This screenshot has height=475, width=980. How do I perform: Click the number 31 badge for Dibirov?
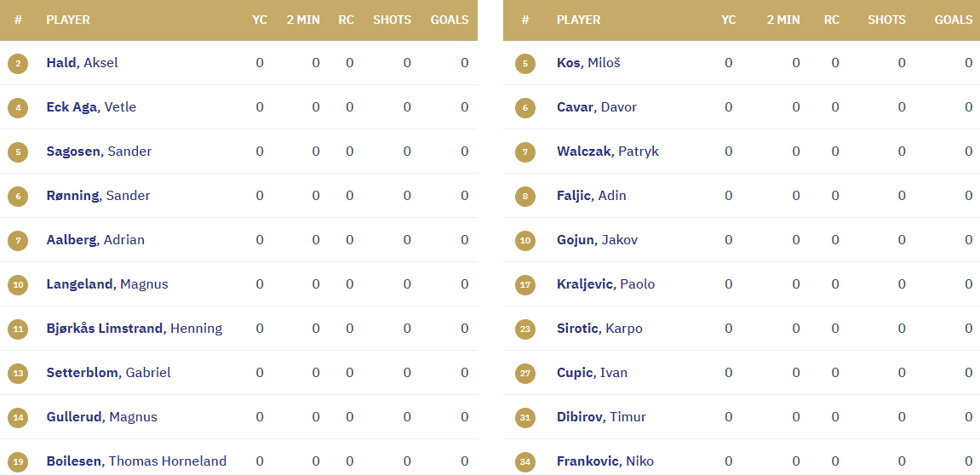[x=525, y=417]
